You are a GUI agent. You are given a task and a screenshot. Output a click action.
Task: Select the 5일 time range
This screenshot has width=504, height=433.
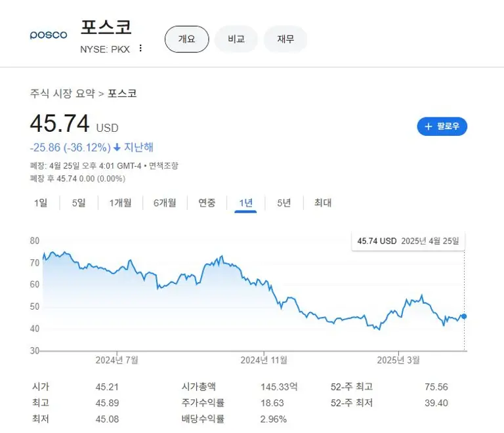pyautogui.click(x=79, y=203)
